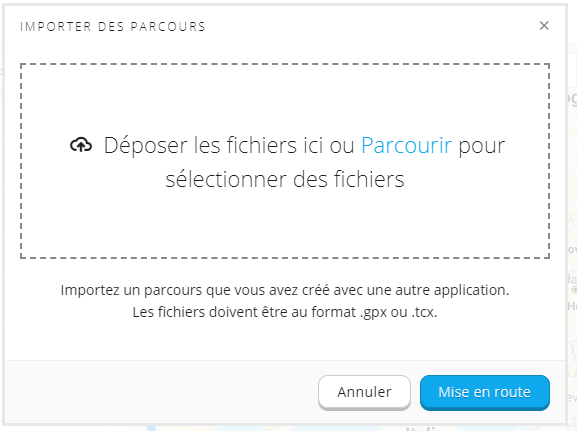The image size is (577, 431).
Task: Click the 'sélectionner des fichiers' text line
Action: pyautogui.click(x=285, y=180)
